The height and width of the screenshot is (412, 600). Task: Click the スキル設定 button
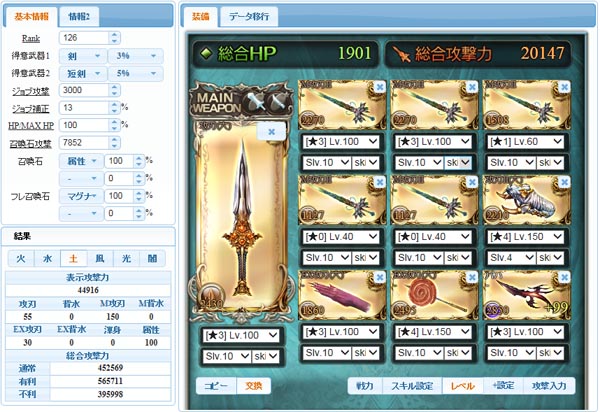pyautogui.click(x=412, y=386)
